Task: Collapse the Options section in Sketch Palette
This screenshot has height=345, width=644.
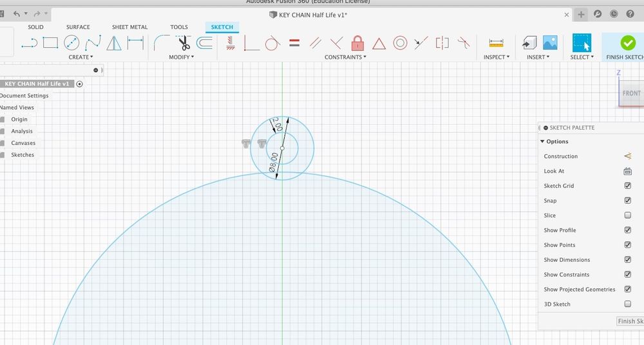Action: (x=542, y=141)
